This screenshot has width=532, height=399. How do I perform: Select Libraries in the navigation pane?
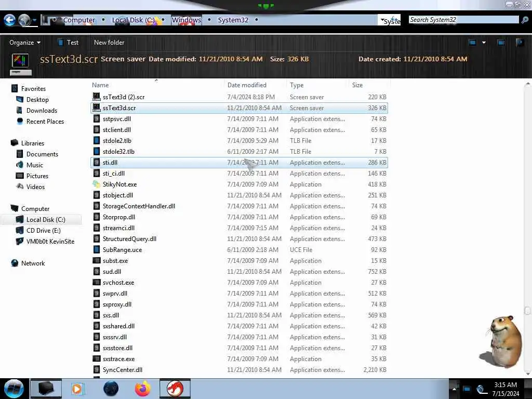(33, 143)
